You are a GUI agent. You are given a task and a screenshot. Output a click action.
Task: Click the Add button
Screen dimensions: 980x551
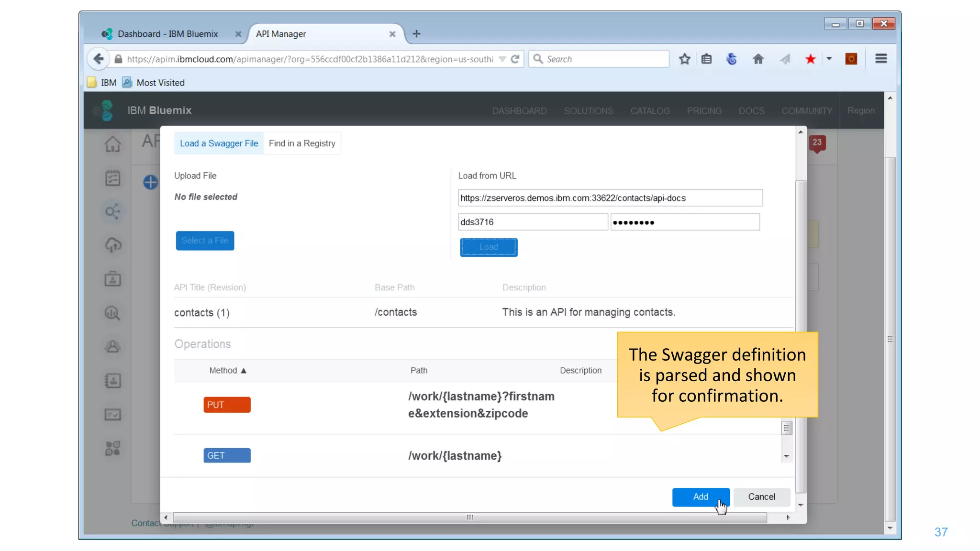(x=701, y=497)
